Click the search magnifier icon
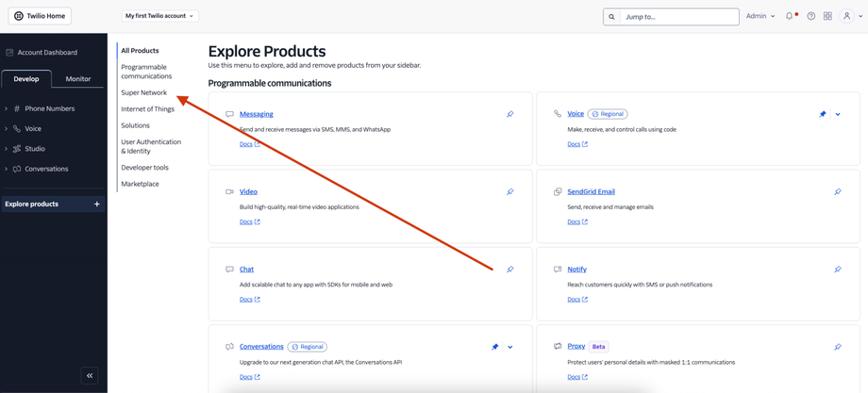The height and width of the screenshot is (393, 868). pyautogui.click(x=611, y=17)
